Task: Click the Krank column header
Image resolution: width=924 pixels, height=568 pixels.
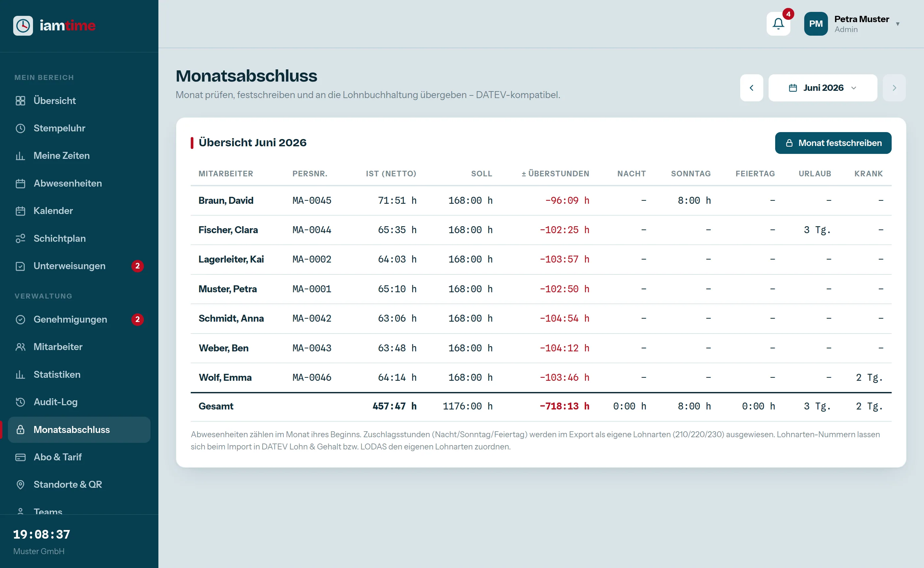Action: (x=869, y=174)
